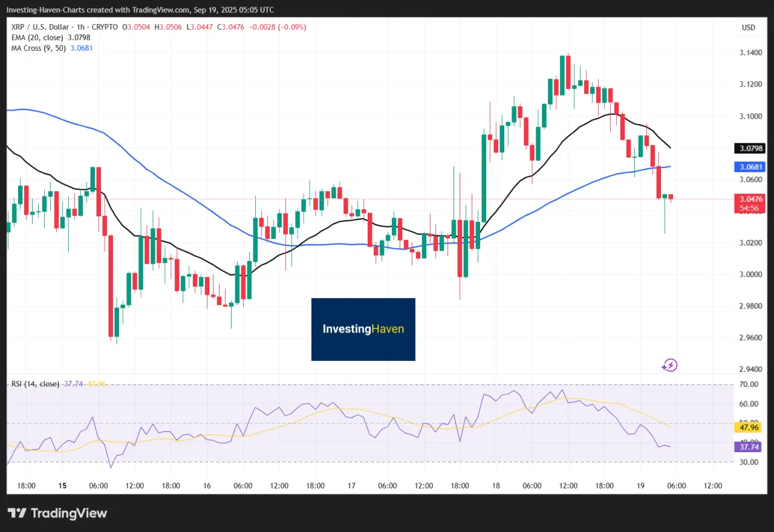The width and height of the screenshot is (774, 532).
Task: Click the blue 3.0681 MA price tag
Action: click(749, 166)
